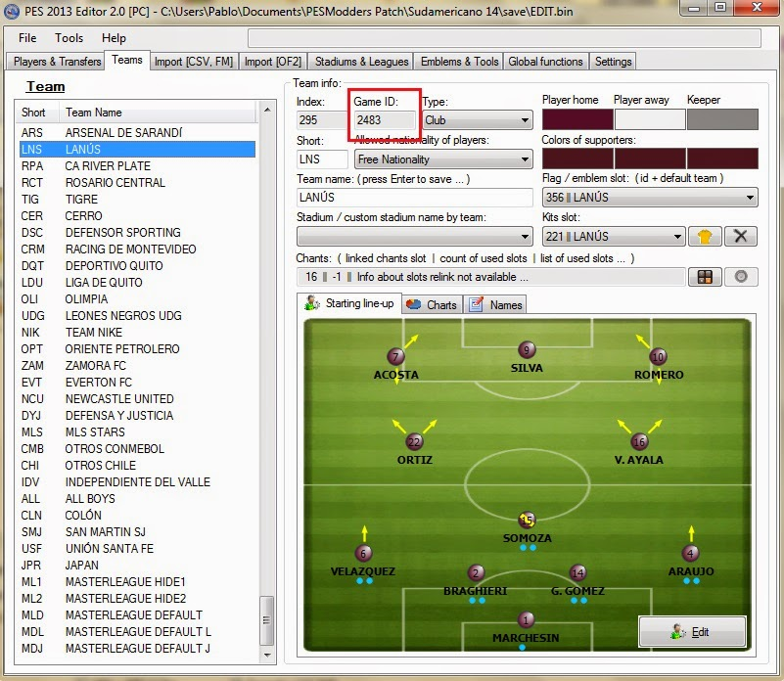This screenshot has height=681, width=784.
Task: Select player marker 4 ARAUJO
Action: point(690,553)
